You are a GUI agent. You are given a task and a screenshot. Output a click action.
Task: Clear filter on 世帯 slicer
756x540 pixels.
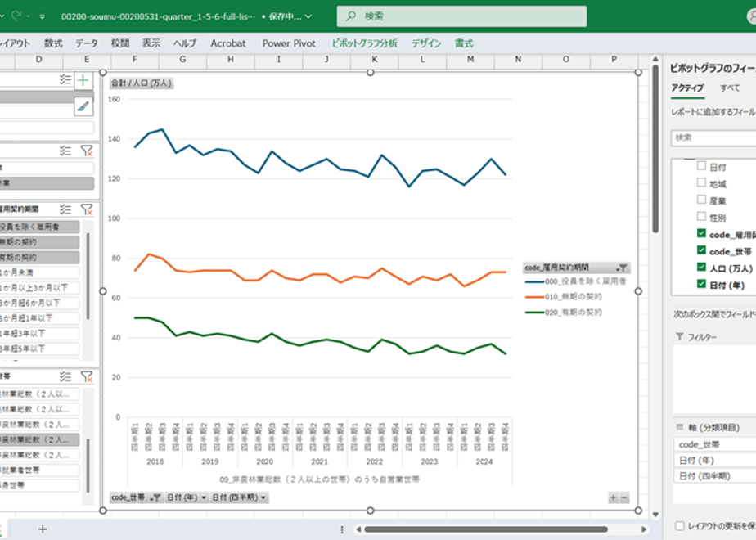(87, 376)
